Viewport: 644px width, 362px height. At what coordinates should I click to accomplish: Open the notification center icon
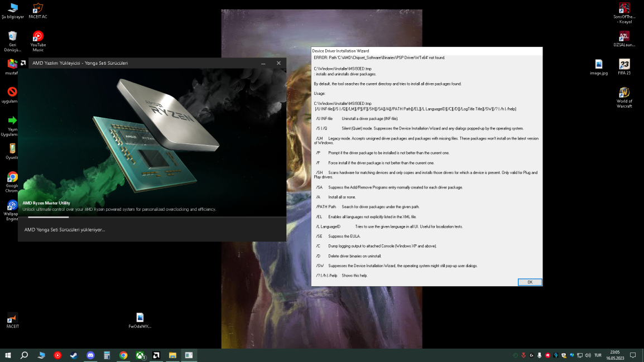click(633, 355)
